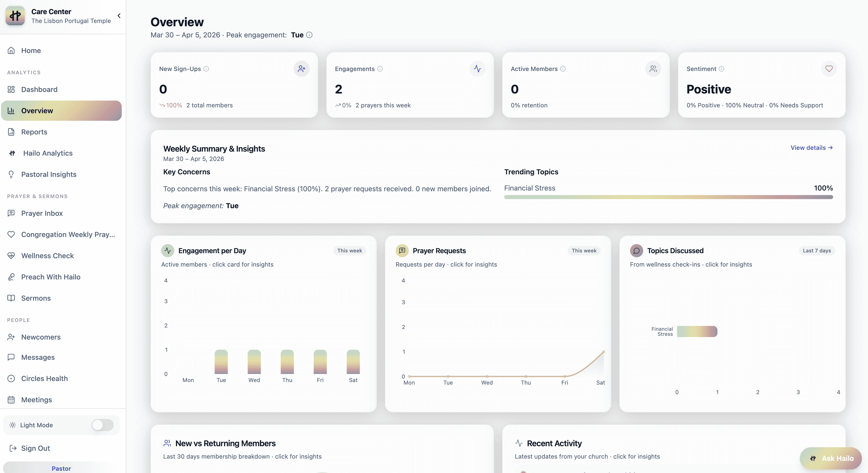Open Wellness Check page
This screenshot has height=473, width=868.
47,255
